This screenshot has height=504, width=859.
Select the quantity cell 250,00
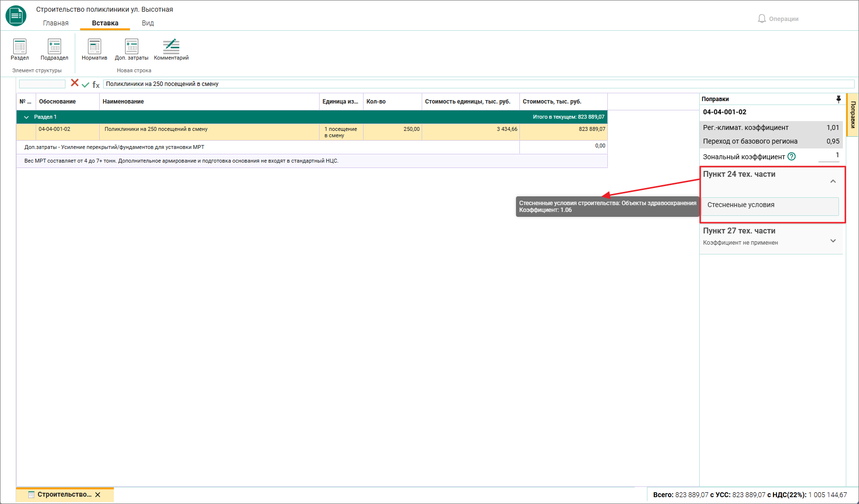(x=392, y=132)
